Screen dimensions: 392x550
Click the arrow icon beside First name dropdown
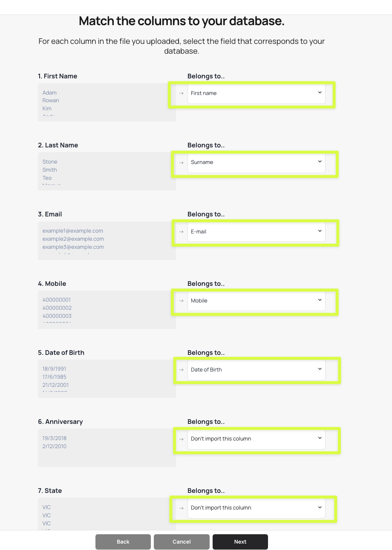(x=181, y=93)
